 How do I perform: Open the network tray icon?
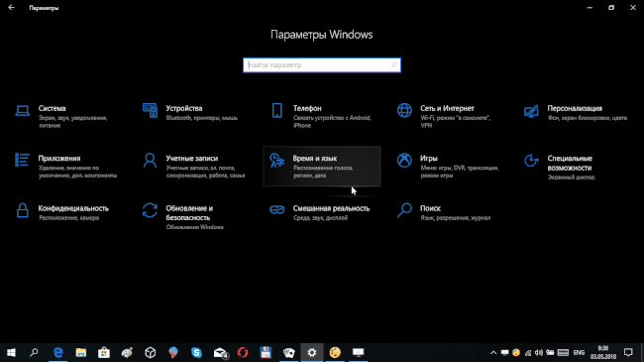pos(528,353)
